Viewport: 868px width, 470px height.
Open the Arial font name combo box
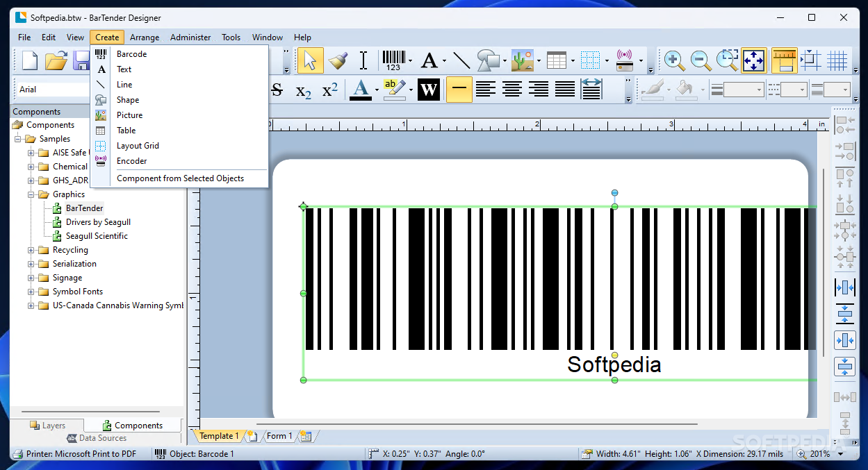coord(53,90)
